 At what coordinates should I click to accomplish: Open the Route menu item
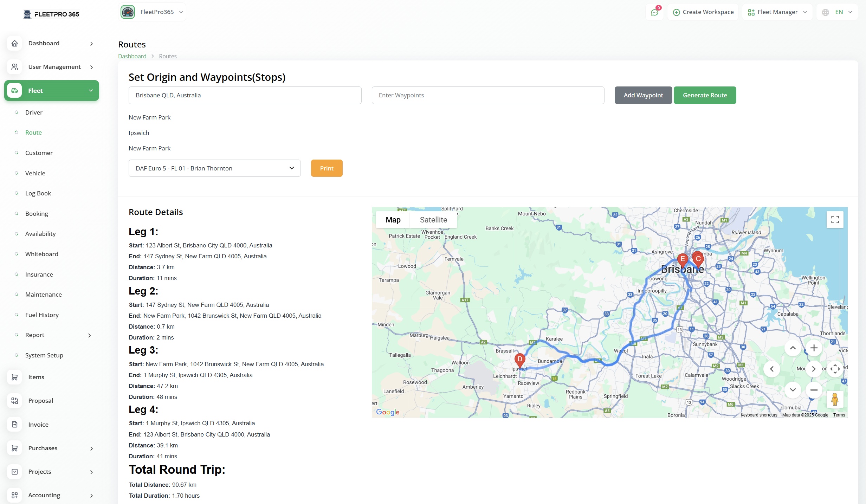pos(33,133)
